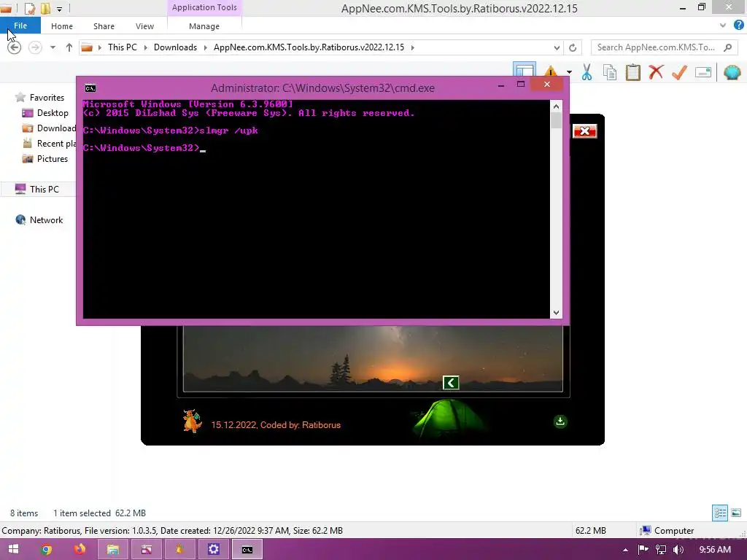Click '15.12.2022, Coded by: Ratiborus' text
Image resolution: width=747 pixels, height=560 pixels.
(x=276, y=425)
